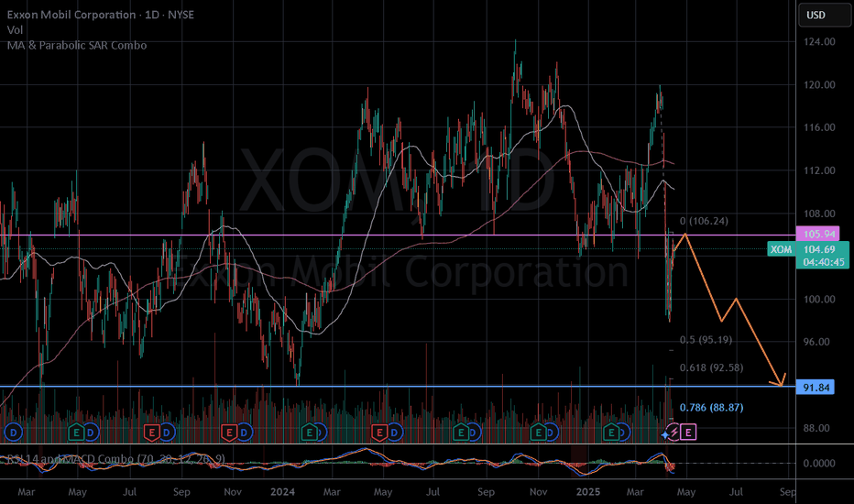Select MA & Parabolic SAR Combo legend
The width and height of the screenshot is (854, 504).
77,45
